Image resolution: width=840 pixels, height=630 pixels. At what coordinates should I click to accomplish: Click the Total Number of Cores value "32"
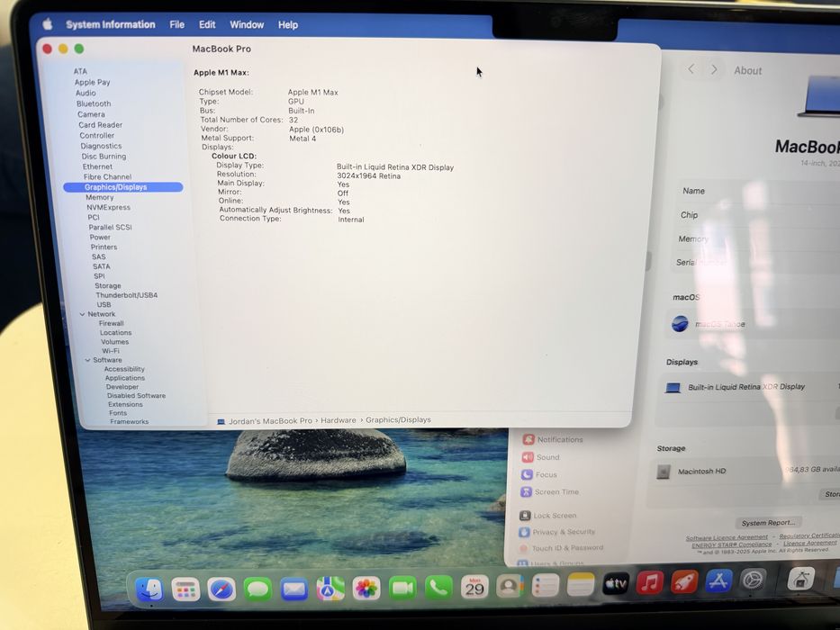pos(293,120)
